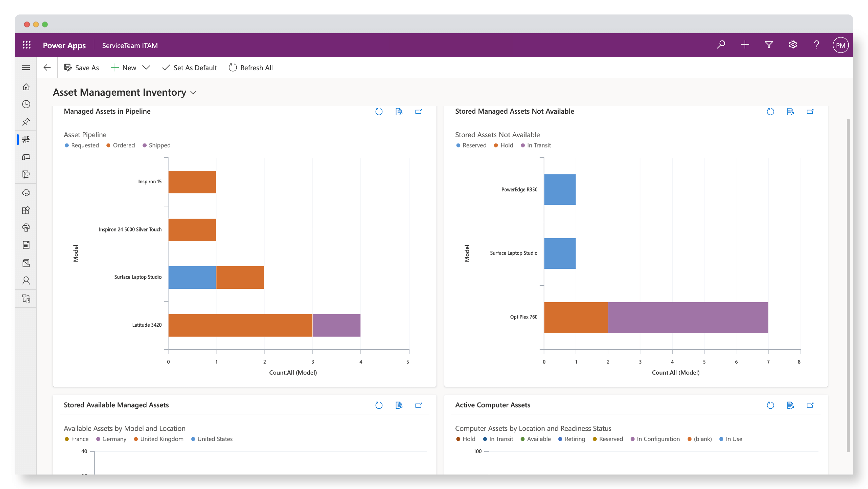The width and height of the screenshot is (868, 489).
Task: Open the printer-like icon in sidebar
Action: click(26, 228)
